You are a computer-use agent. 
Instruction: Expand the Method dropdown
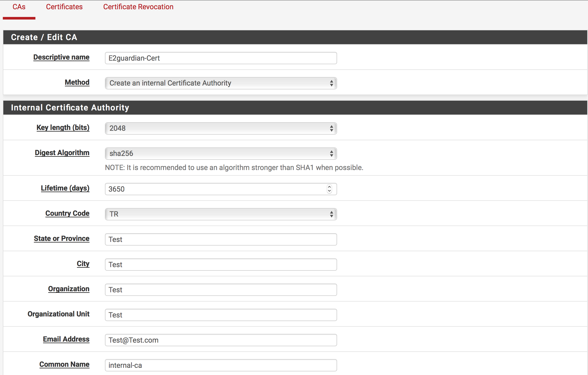(221, 83)
